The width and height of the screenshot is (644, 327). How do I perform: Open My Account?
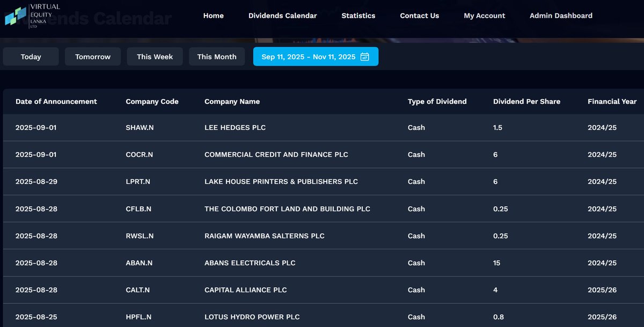[x=485, y=16]
